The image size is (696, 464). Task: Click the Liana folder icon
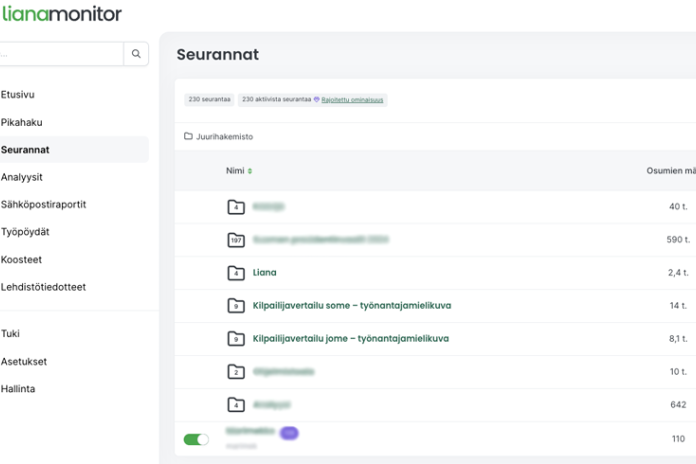pos(235,273)
